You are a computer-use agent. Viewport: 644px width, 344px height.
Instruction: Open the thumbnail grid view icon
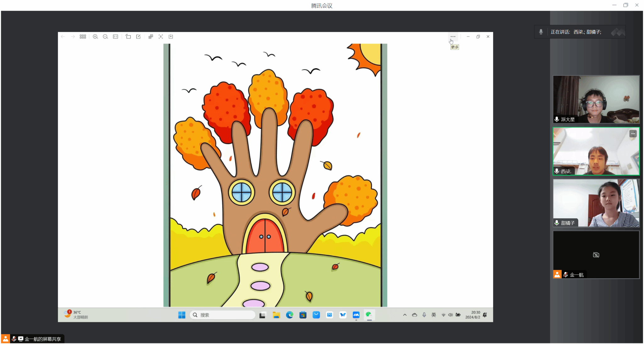83,37
